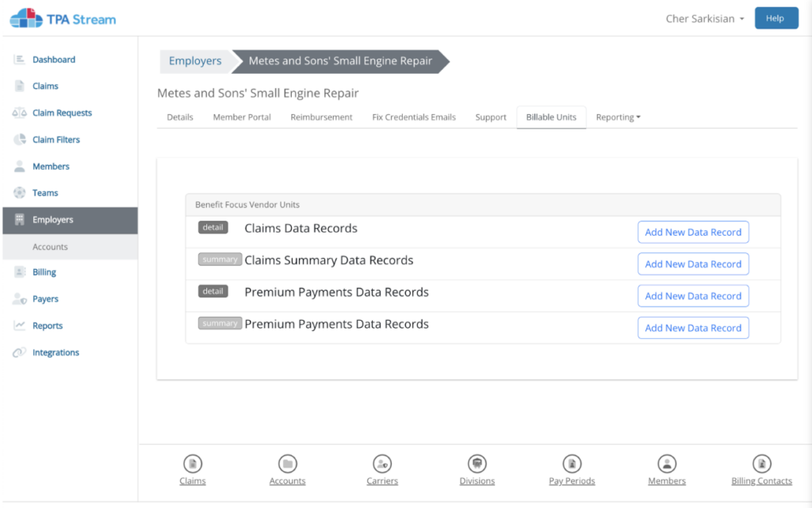Switch to the Member Portal tab

[242, 117]
